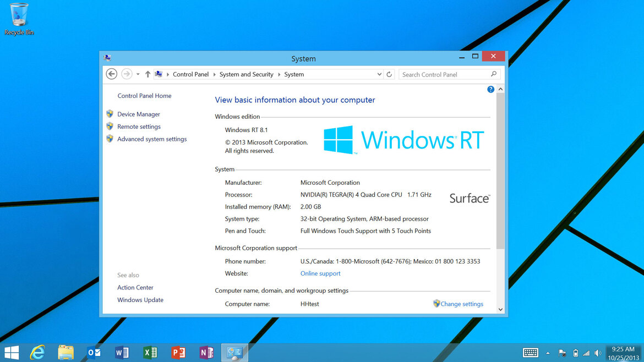Refresh the System page
This screenshot has width=644, height=362.
tap(389, 74)
